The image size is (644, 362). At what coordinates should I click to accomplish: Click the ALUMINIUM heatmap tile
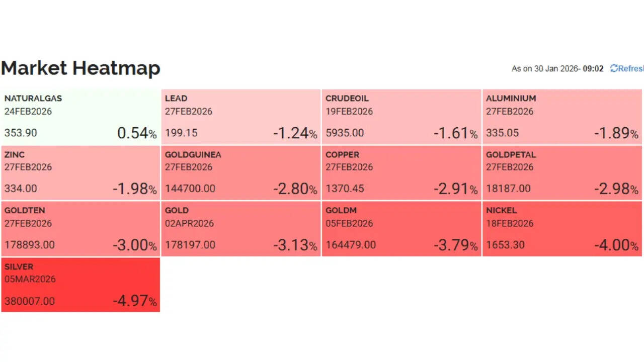[562, 117]
